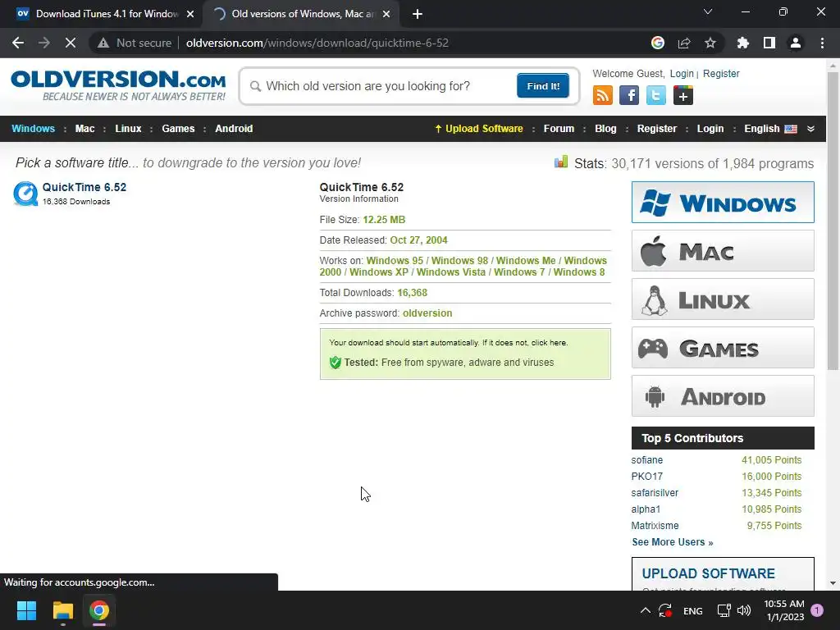
Task: Click the RSS feed icon
Action: 603,96
